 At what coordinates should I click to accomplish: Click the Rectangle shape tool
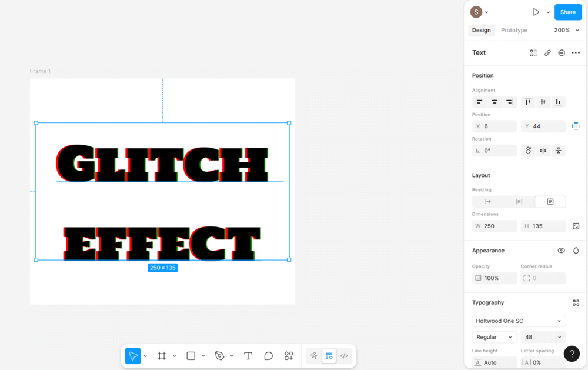(x=191, y=356)
